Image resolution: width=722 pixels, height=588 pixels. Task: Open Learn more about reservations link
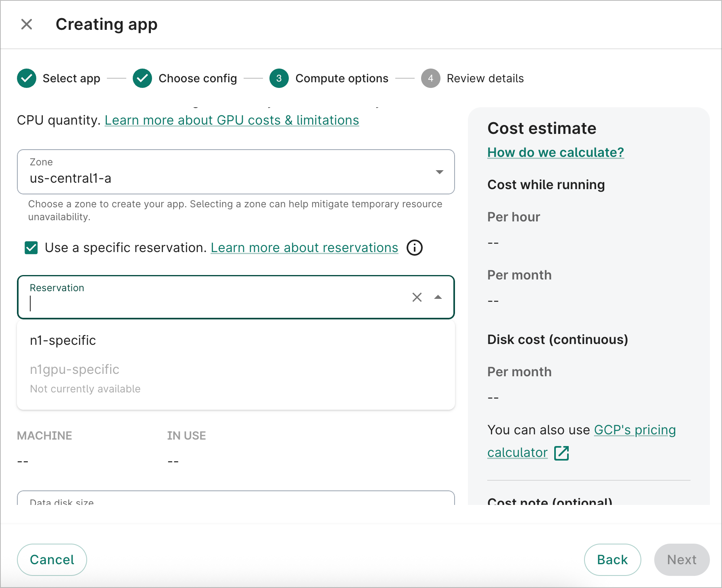coord(304,248)
